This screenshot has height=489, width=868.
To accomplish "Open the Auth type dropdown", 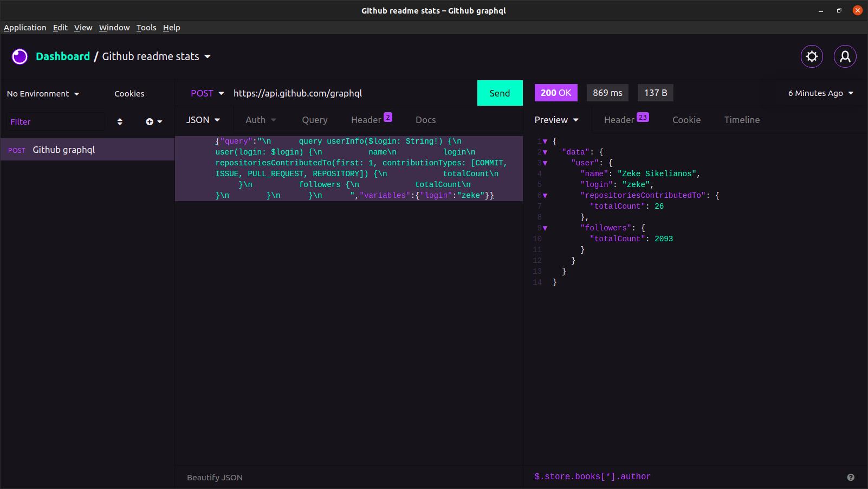I will (x=260, y=119).
